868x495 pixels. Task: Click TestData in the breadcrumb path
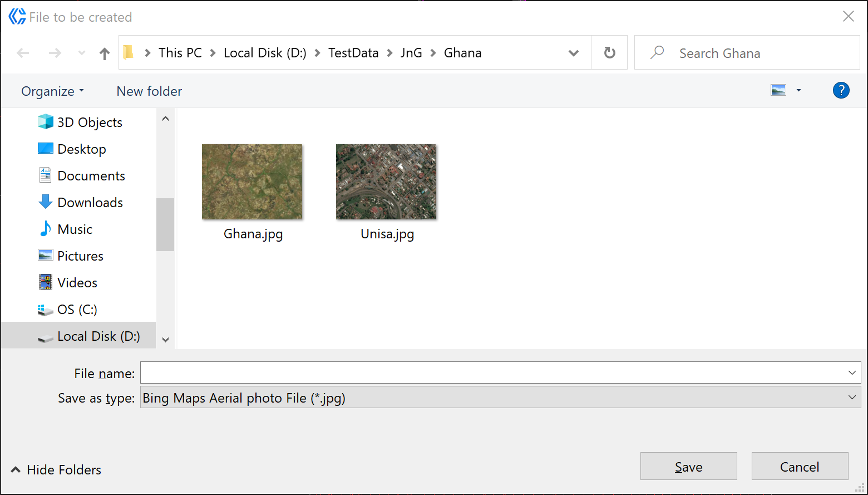pos(353,53)
